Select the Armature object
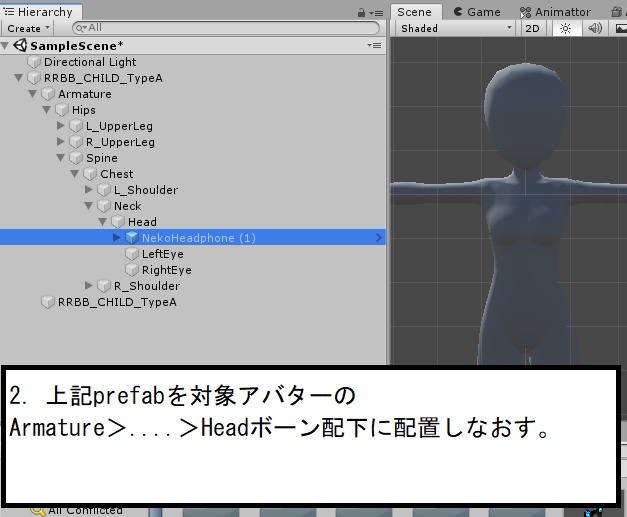Screen dimensions: 627x517 (x=85, y=94)
